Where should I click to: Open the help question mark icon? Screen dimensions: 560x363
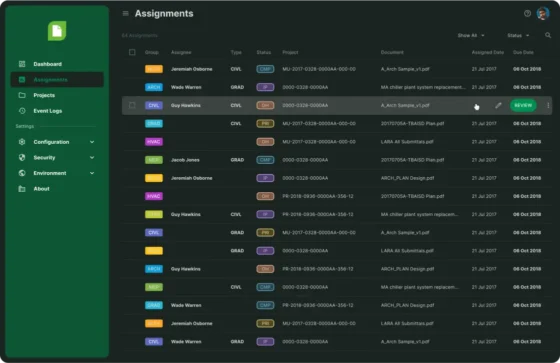pyautogui.click(x=527, y=14)
